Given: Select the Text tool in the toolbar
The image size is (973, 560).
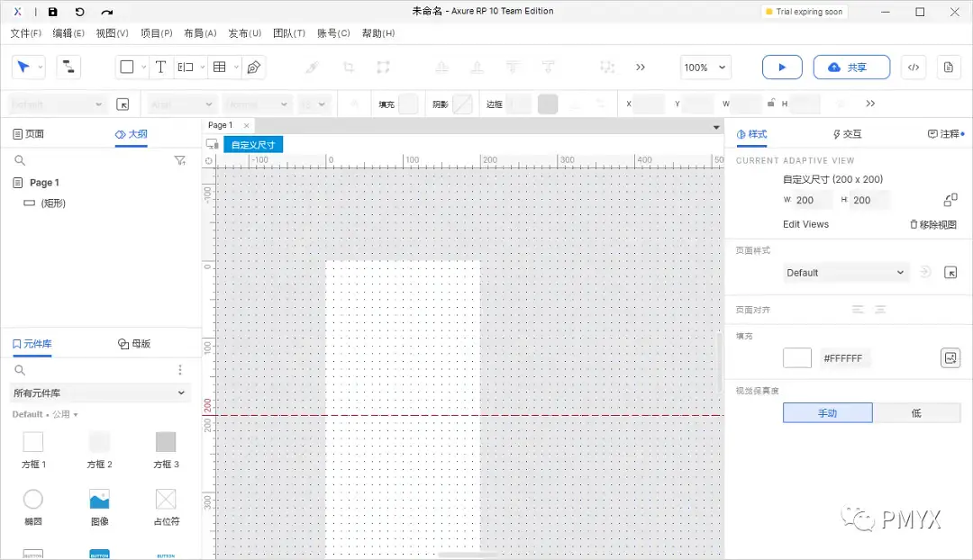Looking at the screenshot, I should pos(160,67).
